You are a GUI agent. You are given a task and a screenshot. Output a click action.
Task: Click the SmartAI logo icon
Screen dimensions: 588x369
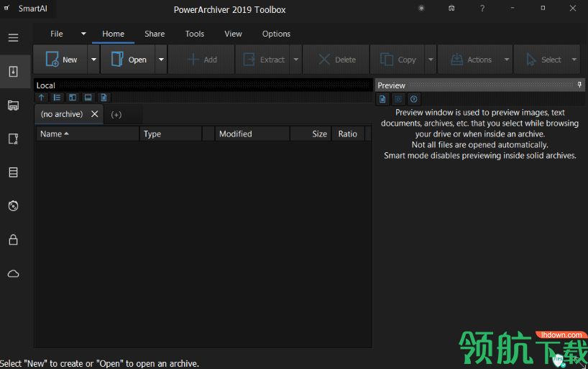click(6, 8)
